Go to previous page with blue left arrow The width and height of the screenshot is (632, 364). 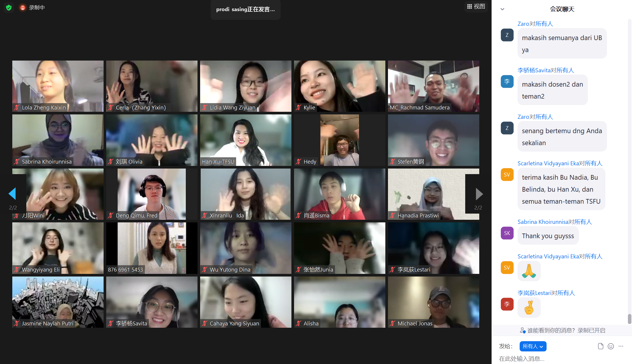pos(12,194)
